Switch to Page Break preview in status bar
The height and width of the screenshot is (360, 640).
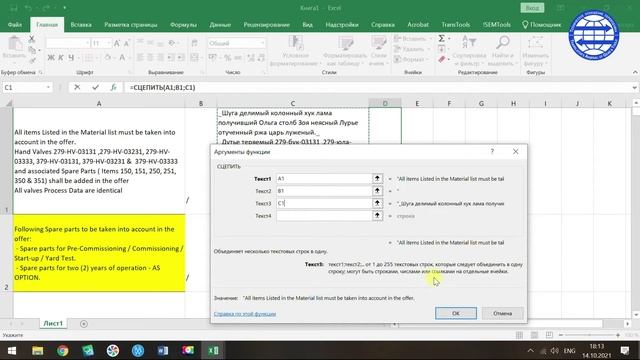[549, 335]
